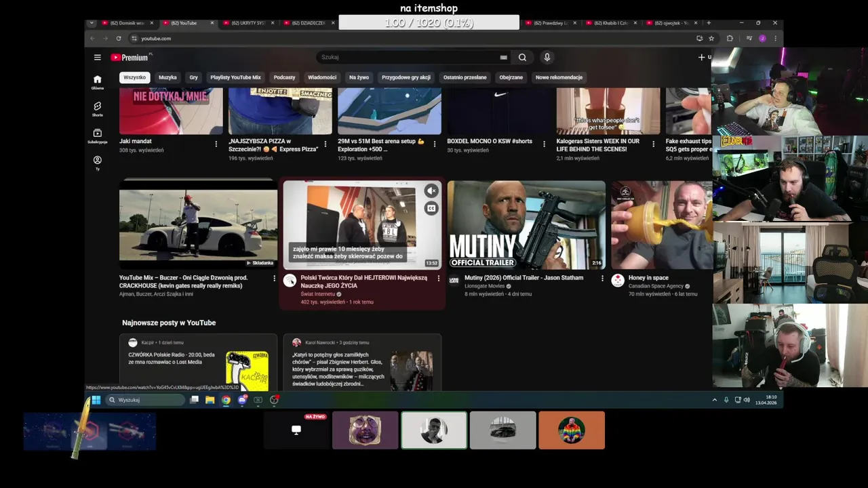Open the Główna home sidebar icon

click(x=98, y=82)
